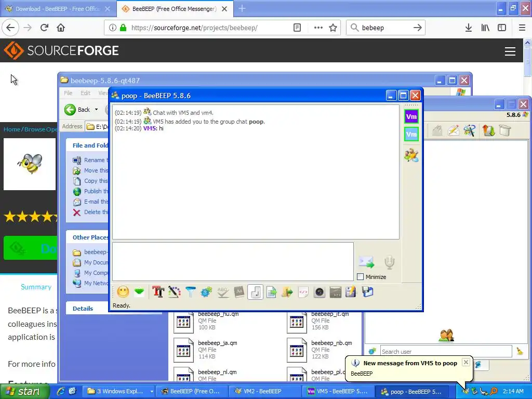Select the BeeBEEP (Free Office Messenger) tab
This screenshot has height=399, width=532.
click(175, 9)
